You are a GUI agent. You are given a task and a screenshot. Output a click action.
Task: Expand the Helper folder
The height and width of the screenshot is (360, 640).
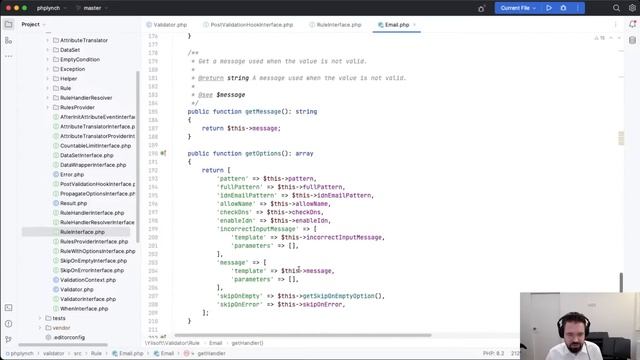click(47, 79)
